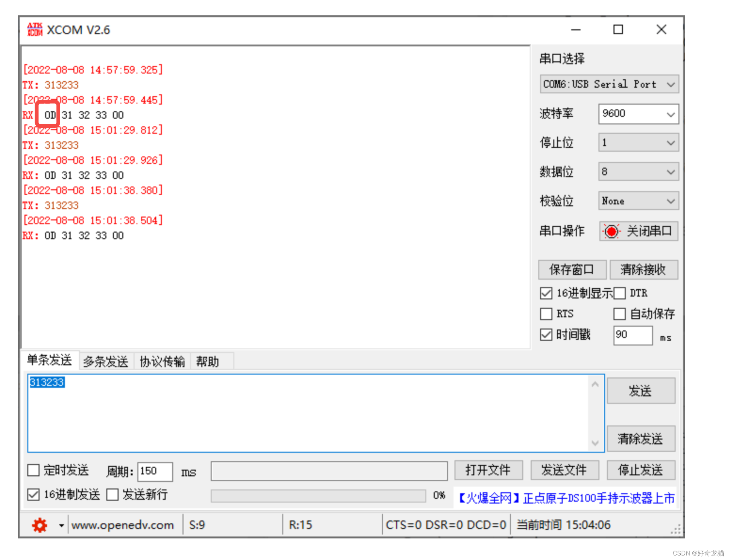Viewport: 730px width, 560px height.
Task: Toggle the 定时发送 checkbox
Action: pyautogui.click(x=33, y=470)
